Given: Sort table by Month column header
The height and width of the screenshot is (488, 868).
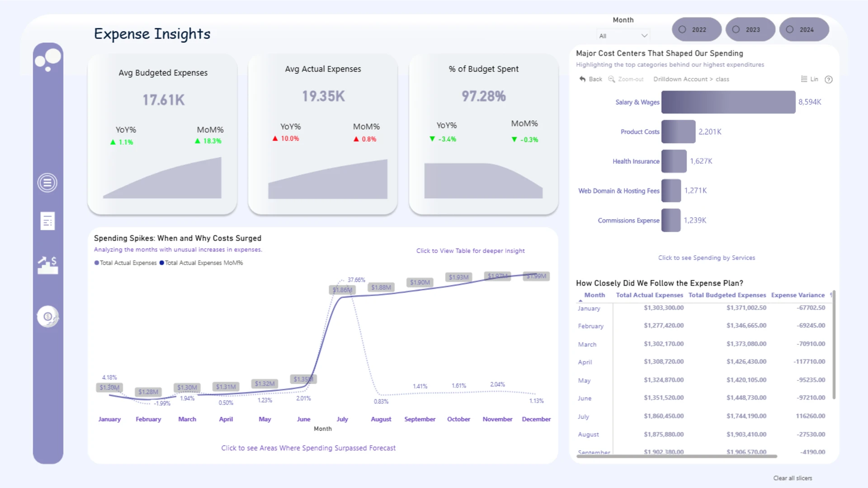Looking at the screenshot, I should [x=594, y=295].
